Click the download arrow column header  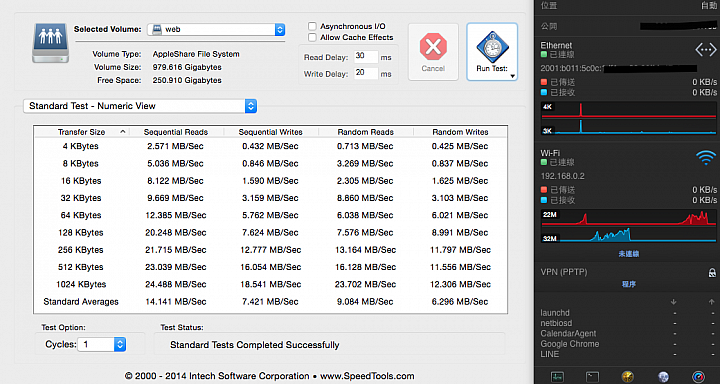click(x=674, y=302)
